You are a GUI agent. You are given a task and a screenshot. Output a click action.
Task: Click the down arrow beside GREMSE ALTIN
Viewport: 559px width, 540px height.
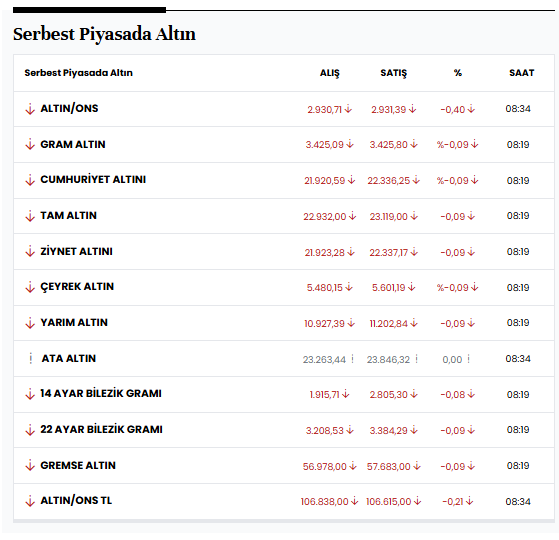30,465
